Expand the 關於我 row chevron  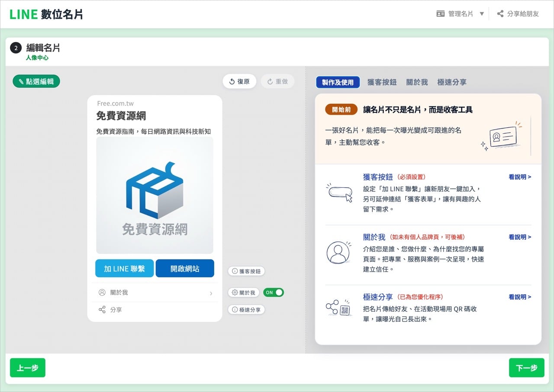(x=211, y=293)
